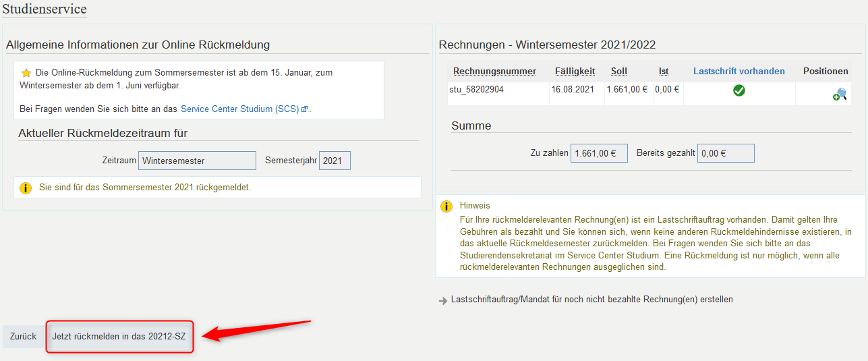Click the Hinweis info icon
This screenshot has width=868, height=361.
click(x=446, y=206)
